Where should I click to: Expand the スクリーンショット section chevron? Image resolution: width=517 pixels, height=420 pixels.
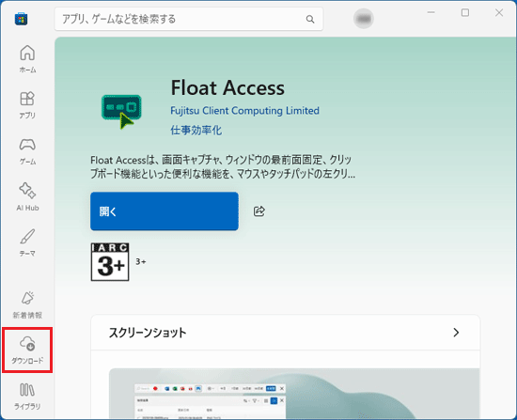click(x=456, y=333)
